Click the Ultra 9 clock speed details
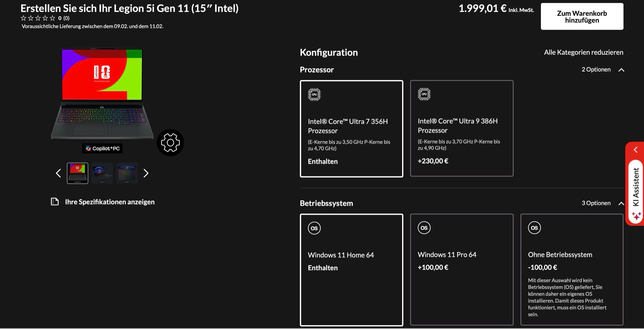The height and width of the screenshot is (329, 644). coord(459,145)
